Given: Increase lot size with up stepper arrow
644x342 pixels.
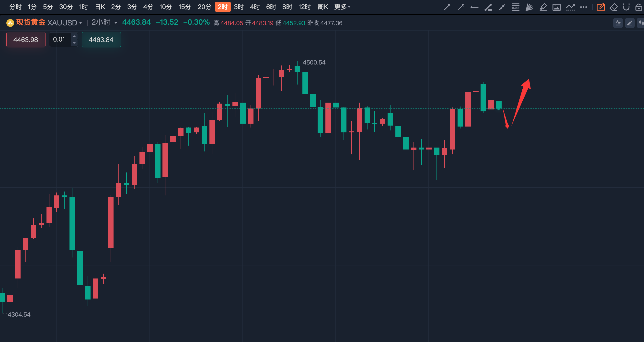Looking at the screenshot, I should [74, 36].
